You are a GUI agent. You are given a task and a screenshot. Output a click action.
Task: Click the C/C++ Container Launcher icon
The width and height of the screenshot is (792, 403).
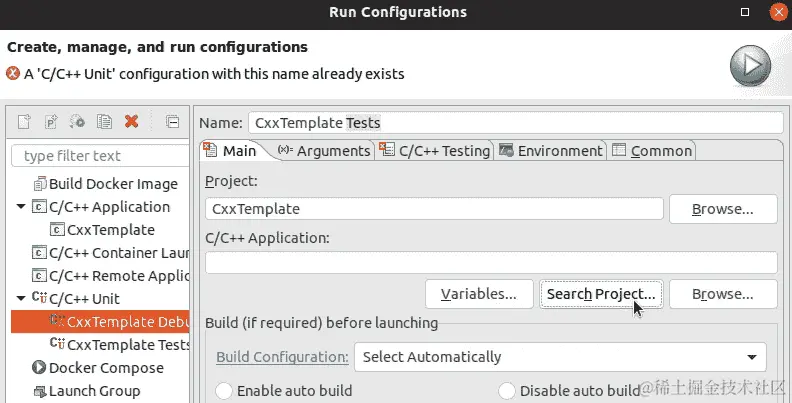point(39,253)
